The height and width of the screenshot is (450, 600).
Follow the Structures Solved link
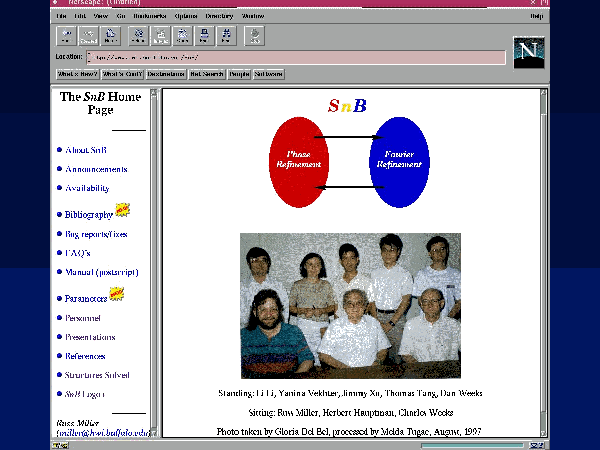97,375
